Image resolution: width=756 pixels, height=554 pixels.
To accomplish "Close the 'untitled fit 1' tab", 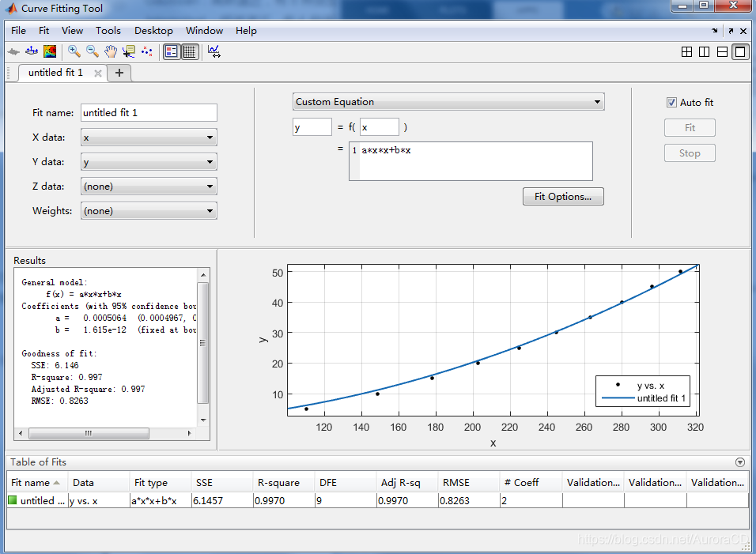I will tap(98, 73).
